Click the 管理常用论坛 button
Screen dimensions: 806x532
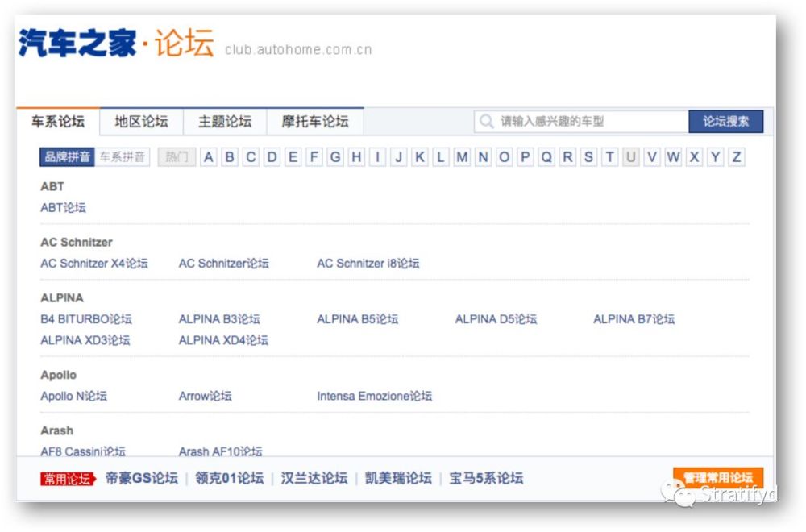point(718,477)
